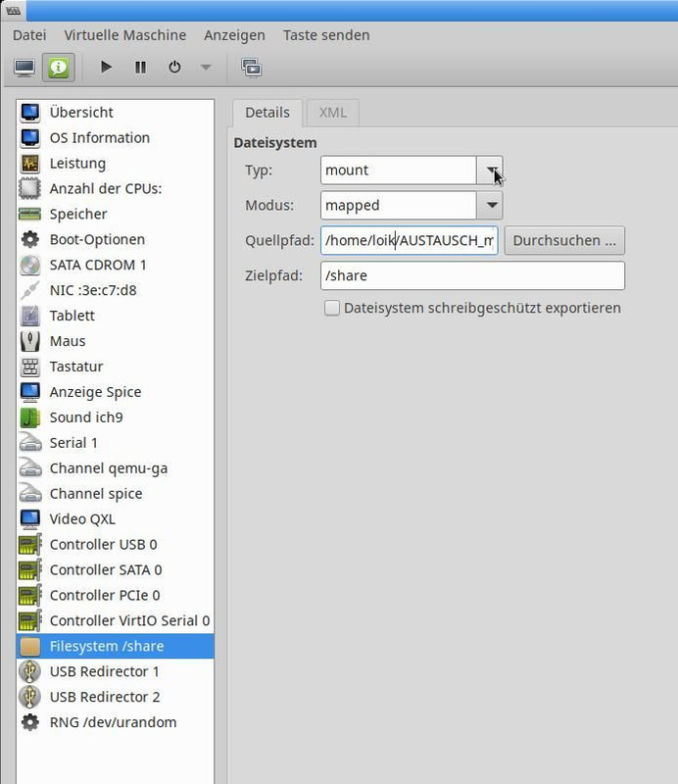Select the NIC :3e:c7:d8 network icon
This screenshot has height=784, width=678.
click(x=30, y=290)
